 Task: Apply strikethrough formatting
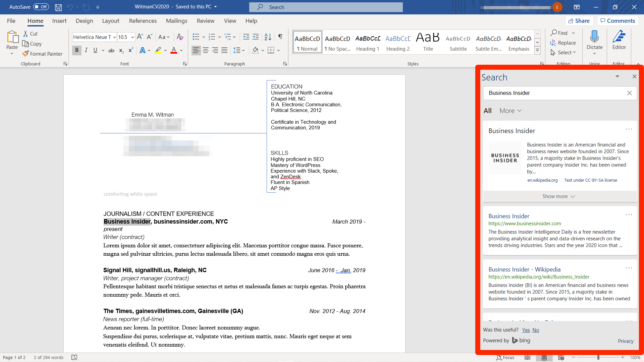click(111, 50)
